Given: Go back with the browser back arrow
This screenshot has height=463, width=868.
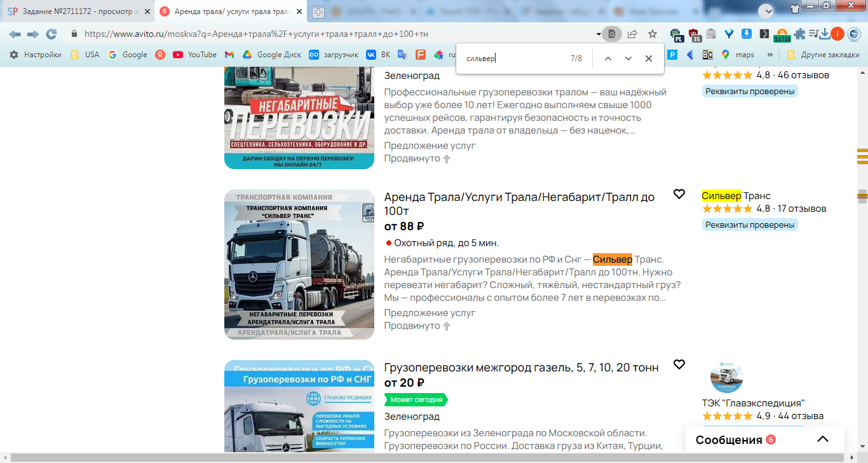Looking at the screenshot, I should (15, 34).
